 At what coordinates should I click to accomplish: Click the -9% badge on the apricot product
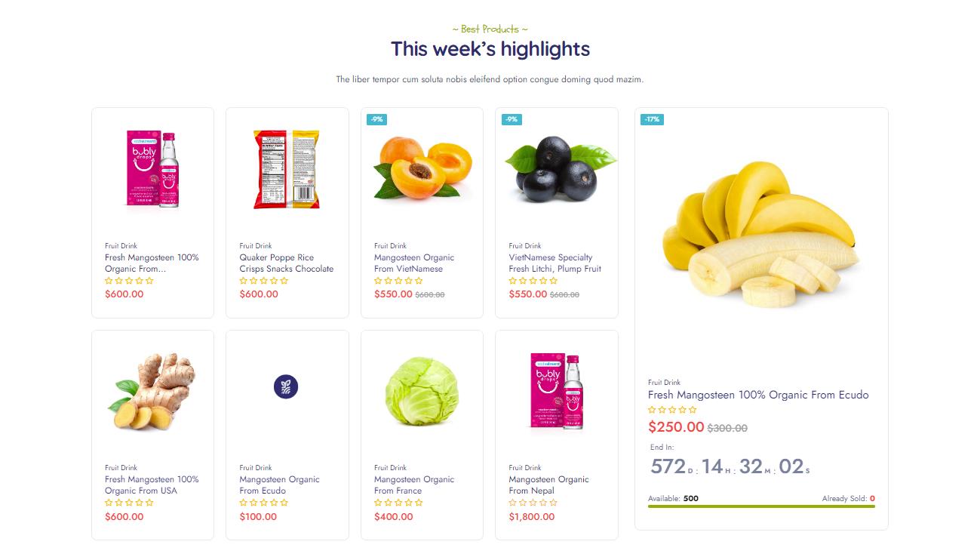point(376,119)
